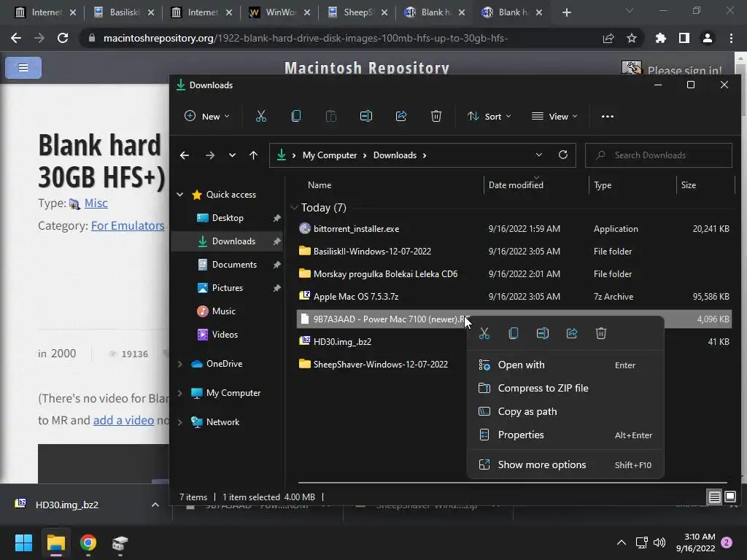Share this page from Chrome address bar
The height and width of the screenshot is (560, 747).
click(x=608, y=38)
